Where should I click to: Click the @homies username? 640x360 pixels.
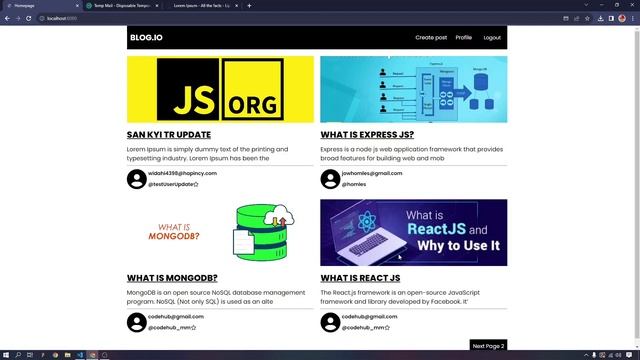click(353, 184)
